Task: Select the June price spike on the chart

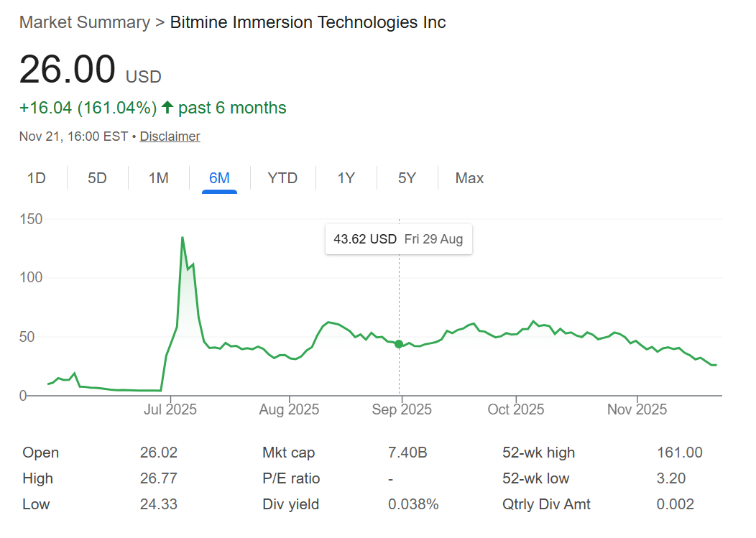Action: [183, 237]
